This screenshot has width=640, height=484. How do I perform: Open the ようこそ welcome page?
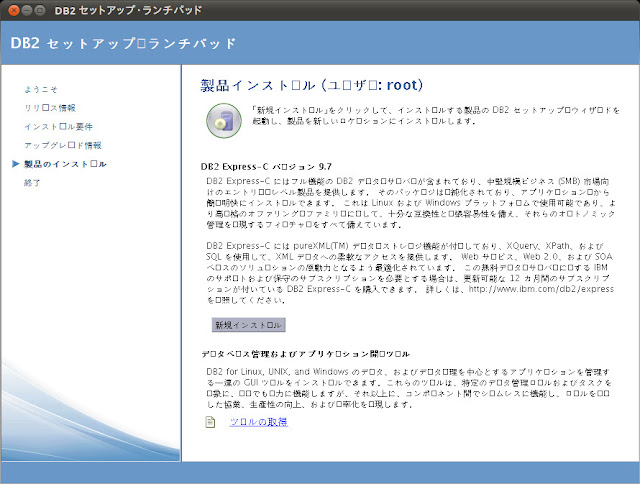pyautogui.click(x=40, y=89)
